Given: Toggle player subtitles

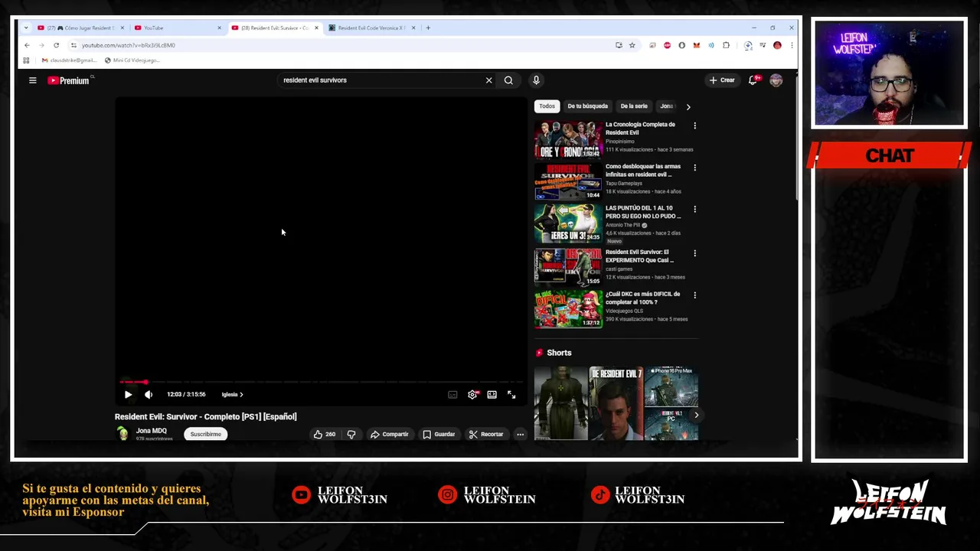Looking at the screenshot, I should tap(452, 395).
